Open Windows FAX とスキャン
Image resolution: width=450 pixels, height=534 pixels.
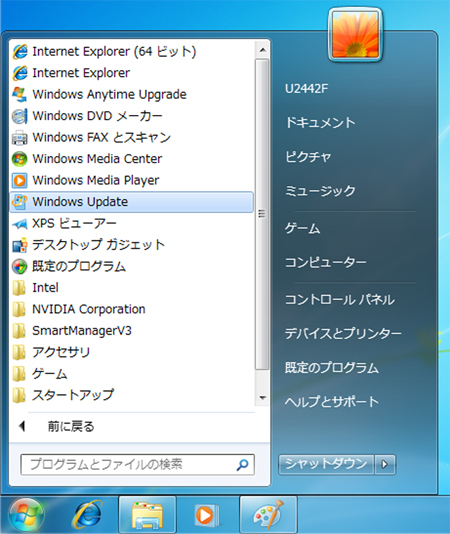[131, 137]
